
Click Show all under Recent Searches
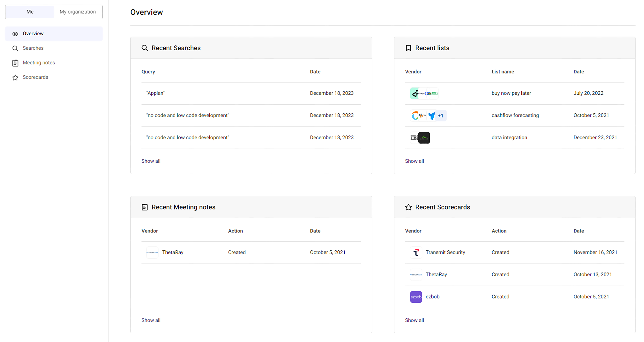(x=151, y=161)
